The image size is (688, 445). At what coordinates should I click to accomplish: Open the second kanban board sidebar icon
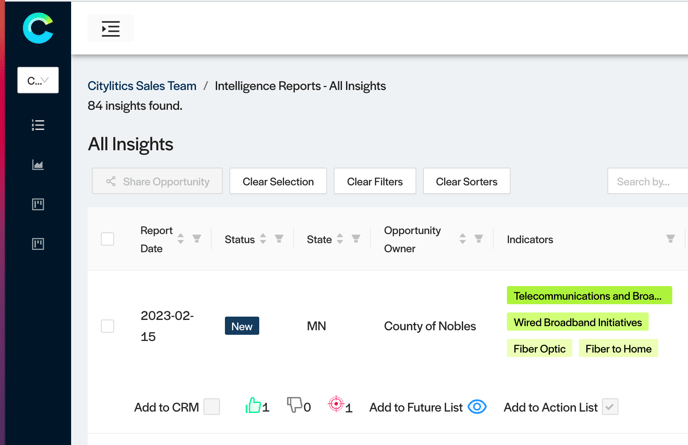[38, 244]
